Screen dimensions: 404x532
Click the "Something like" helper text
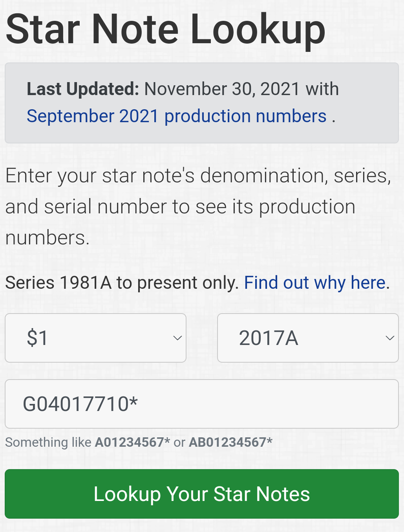[48, 442]
